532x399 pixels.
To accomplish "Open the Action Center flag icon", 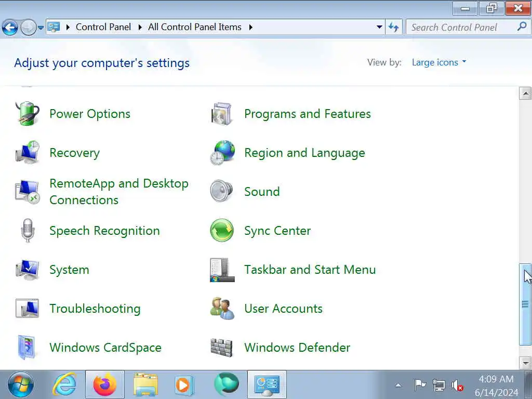I will [420, 385].
